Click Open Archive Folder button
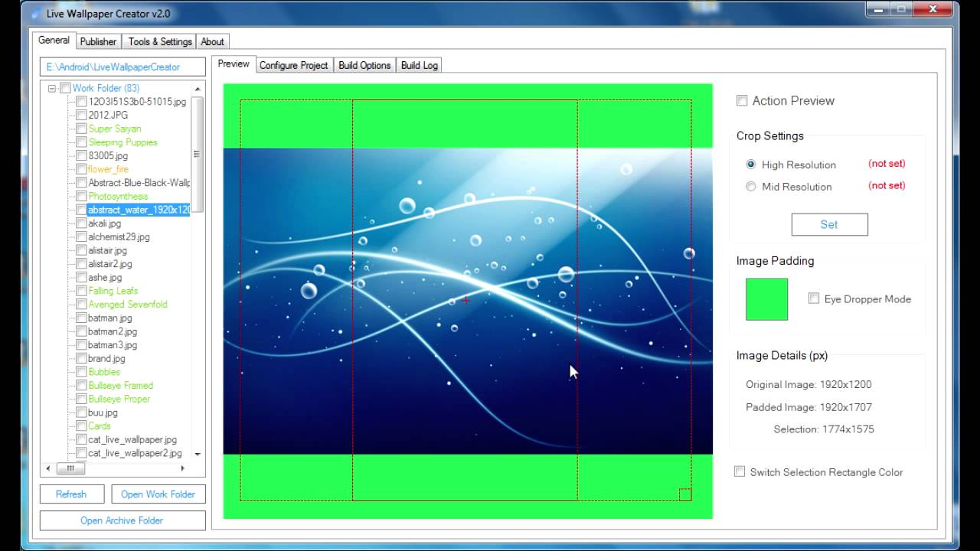Viewport: 980px width, 551px height. click(122, 520)
